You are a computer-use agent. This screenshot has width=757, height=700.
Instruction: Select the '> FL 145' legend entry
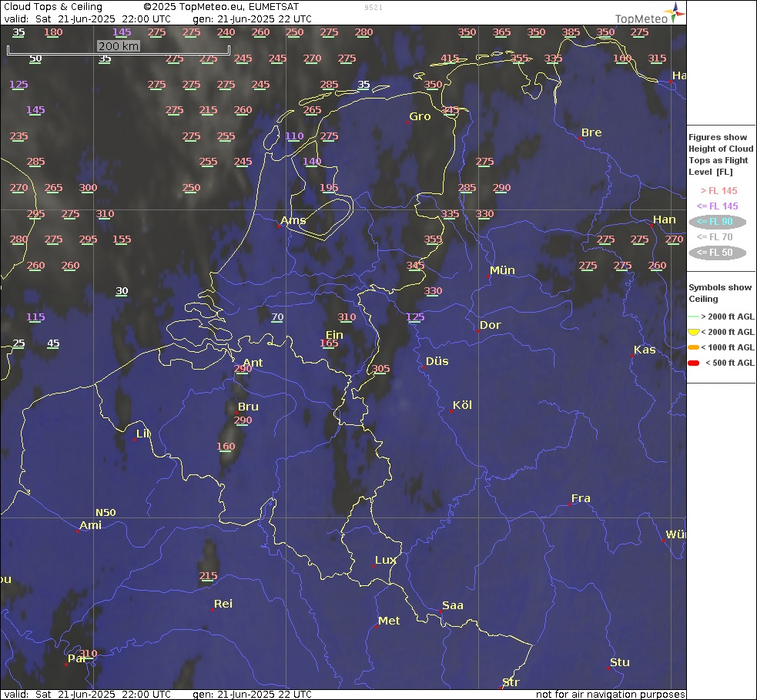(x=718, y=191)
